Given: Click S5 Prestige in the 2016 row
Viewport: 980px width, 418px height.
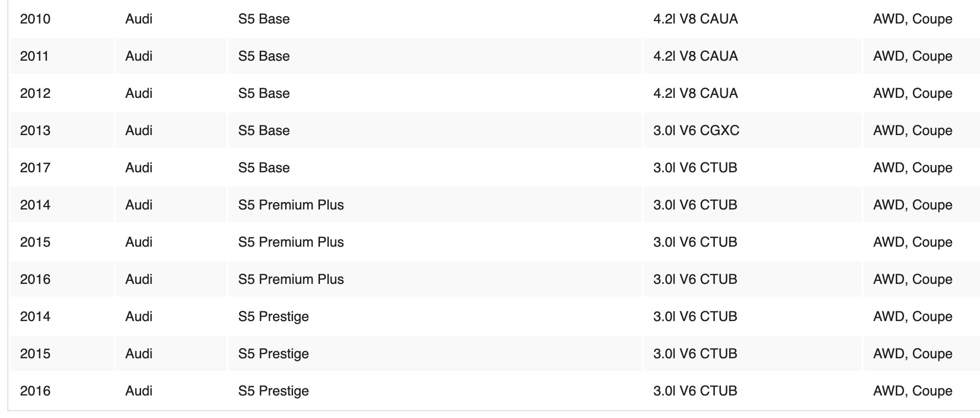Looking at the screenshot, I should coord(273,391).
